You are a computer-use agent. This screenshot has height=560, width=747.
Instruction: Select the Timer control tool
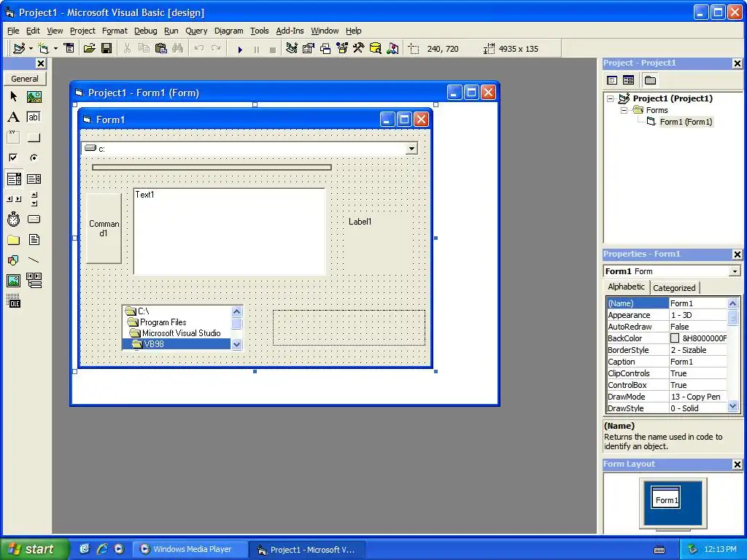click(x=13, y=219)
